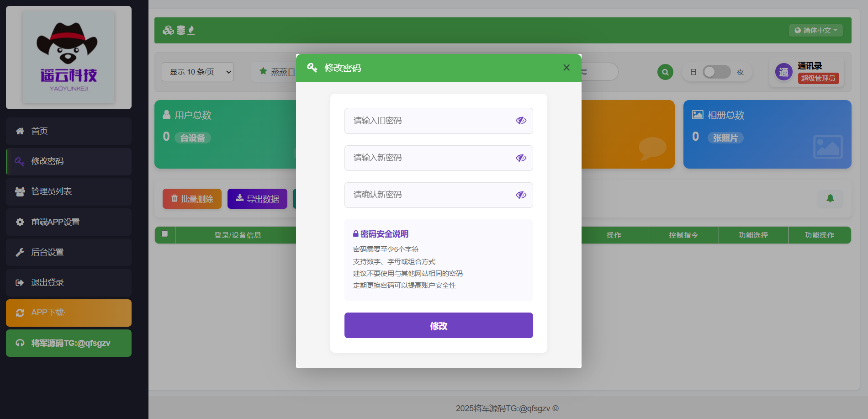
Task: Click the Yaoyun Technology logo image
Action: point(69,57)
